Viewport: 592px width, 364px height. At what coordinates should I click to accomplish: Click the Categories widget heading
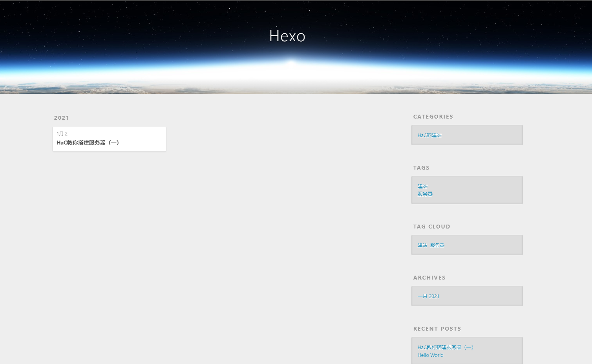coord(433,117)
